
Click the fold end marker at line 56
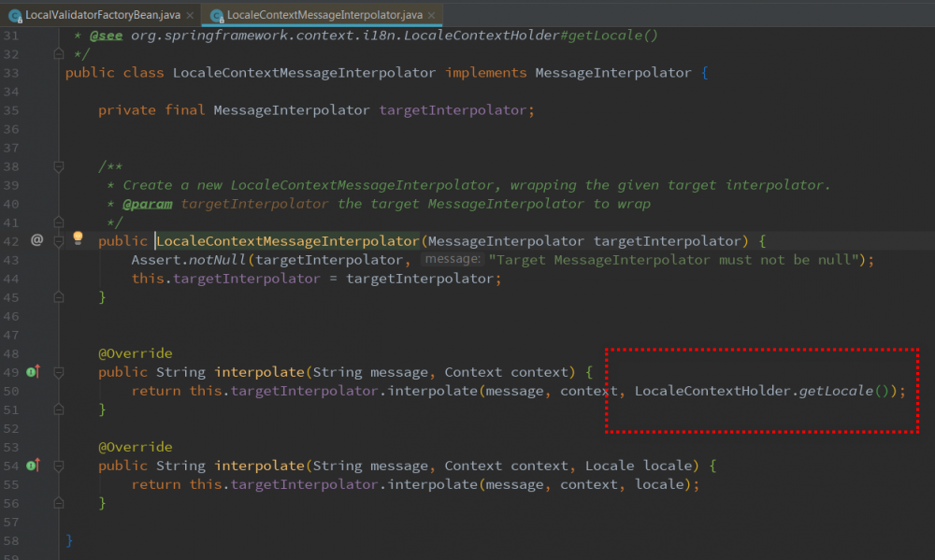(58, 503)
